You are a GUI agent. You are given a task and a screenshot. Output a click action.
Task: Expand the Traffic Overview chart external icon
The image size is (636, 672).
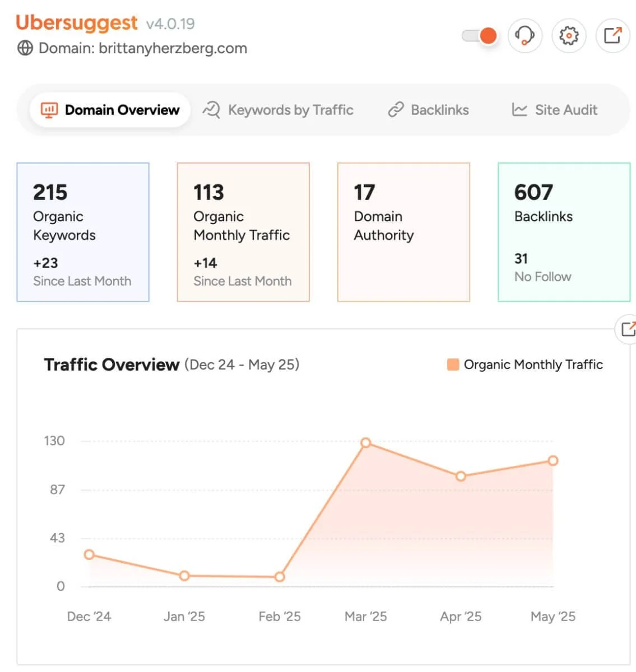coord(626,329)
